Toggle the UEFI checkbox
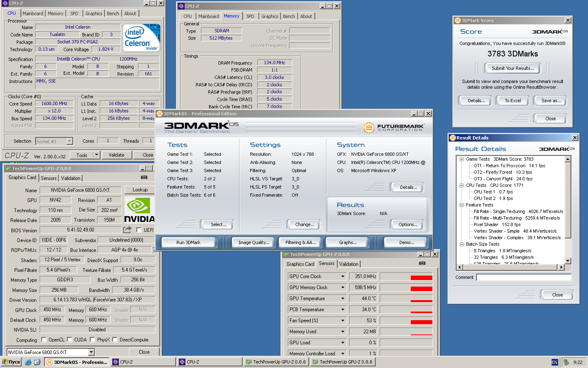Viewport: 588px width, 368px height. tap(139, 230)
